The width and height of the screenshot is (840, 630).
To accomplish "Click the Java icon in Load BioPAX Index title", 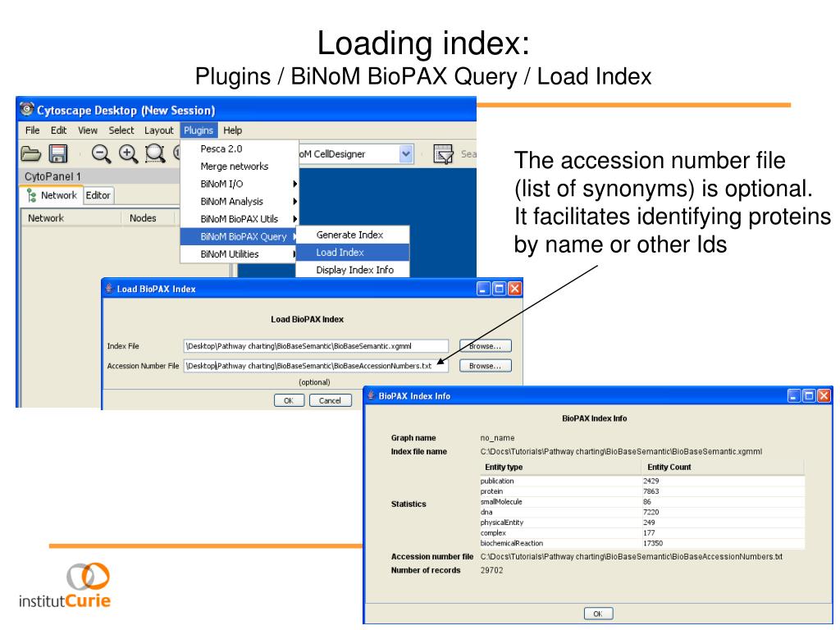I will (109, 288).
